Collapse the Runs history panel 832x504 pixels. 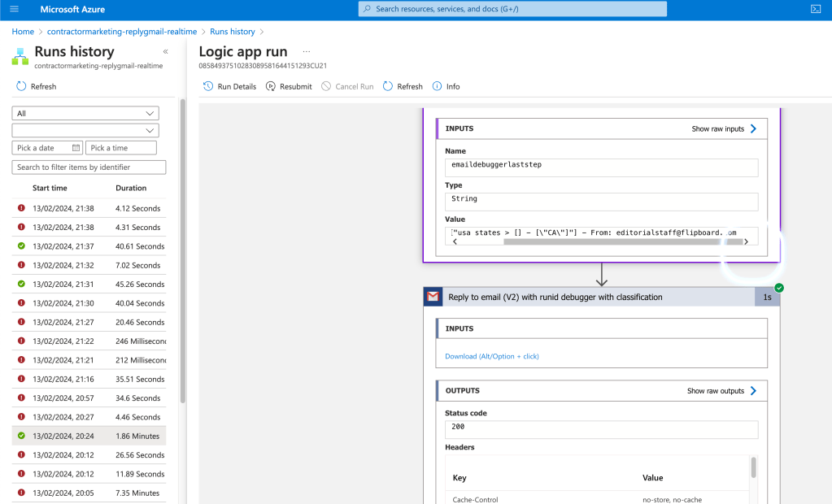pos(166,51)
